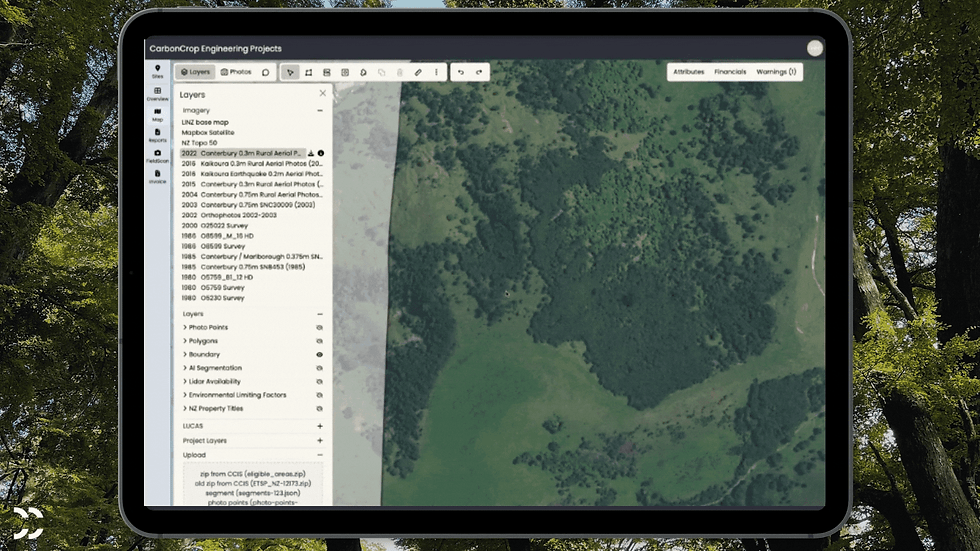Download the 2022 Canterbury imagery
Screen dimensions: 980x551
point(311,153)
